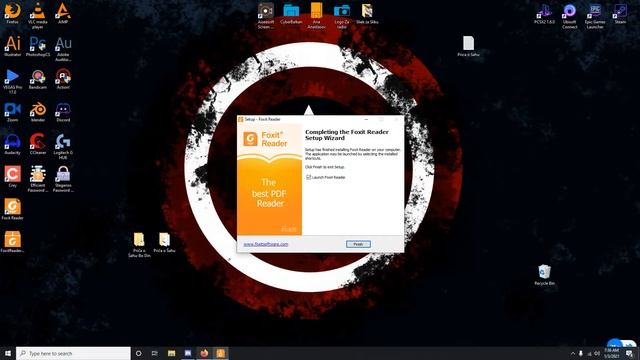This screenshot has width=640, height=360.
Task: Select the Bandicam desktop icon
Action: pos(38,79)
